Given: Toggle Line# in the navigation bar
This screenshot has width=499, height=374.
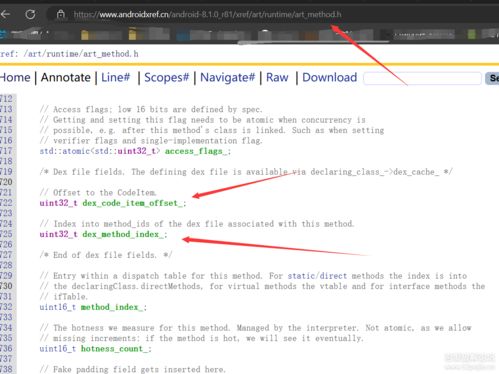Looking at the screenshot, I should 116,78.
